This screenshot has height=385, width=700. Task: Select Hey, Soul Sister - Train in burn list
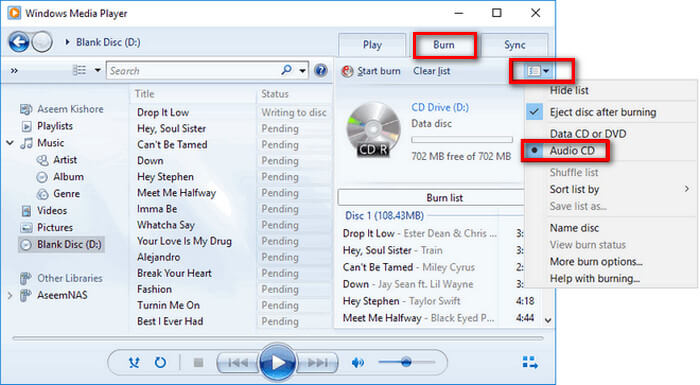pyautogui.click(x=392, y=250)
